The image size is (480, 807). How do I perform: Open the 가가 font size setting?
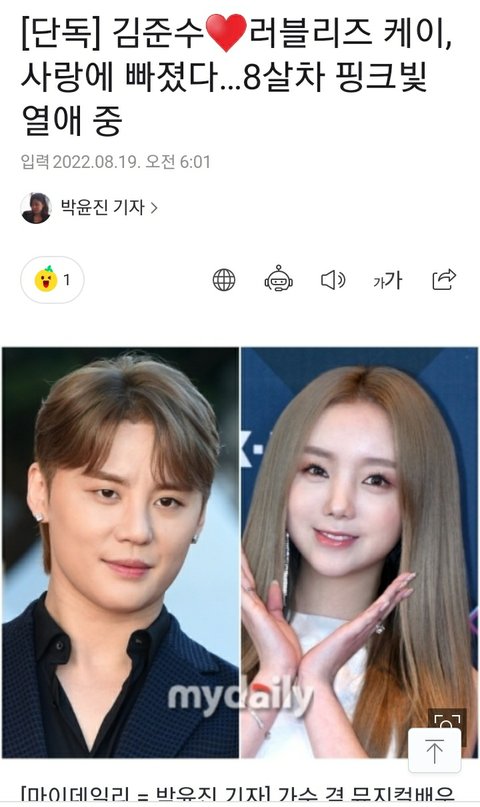tap(387, 280)
